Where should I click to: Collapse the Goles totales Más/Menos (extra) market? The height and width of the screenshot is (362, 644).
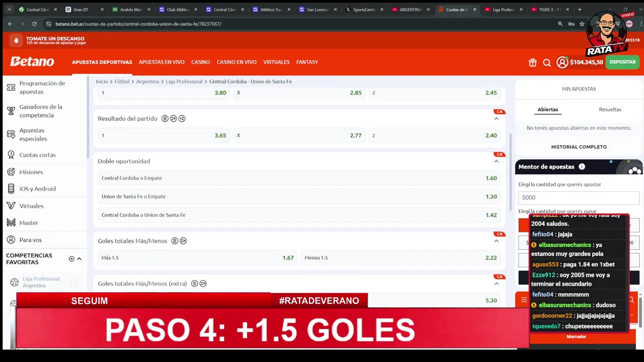click(x=496, y=284)
